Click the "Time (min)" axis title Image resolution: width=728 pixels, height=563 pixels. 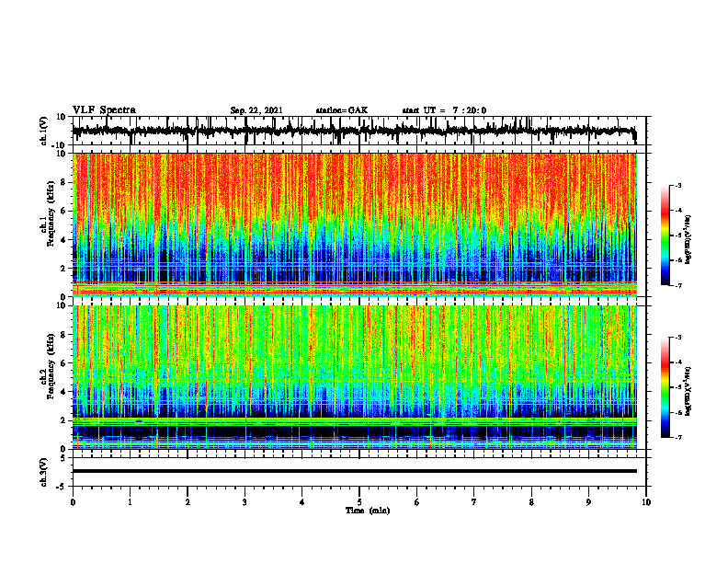(x=368, y=511)
